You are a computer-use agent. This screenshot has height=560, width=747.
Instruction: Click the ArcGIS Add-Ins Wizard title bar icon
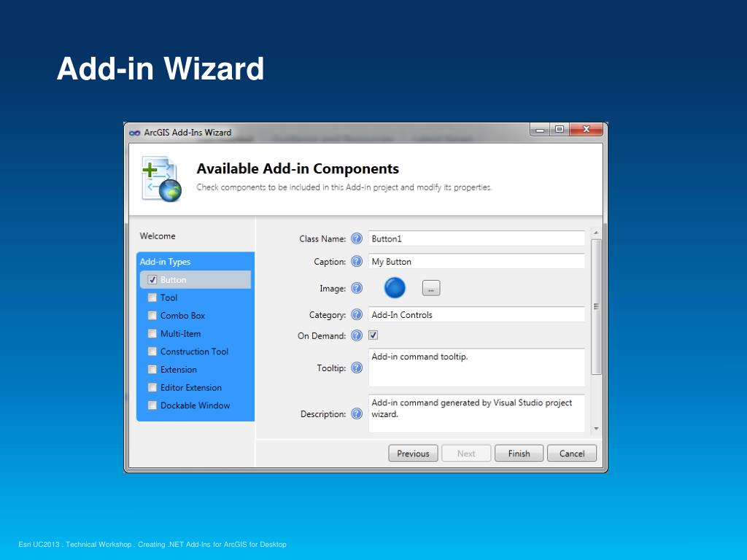tap(134, 133)
